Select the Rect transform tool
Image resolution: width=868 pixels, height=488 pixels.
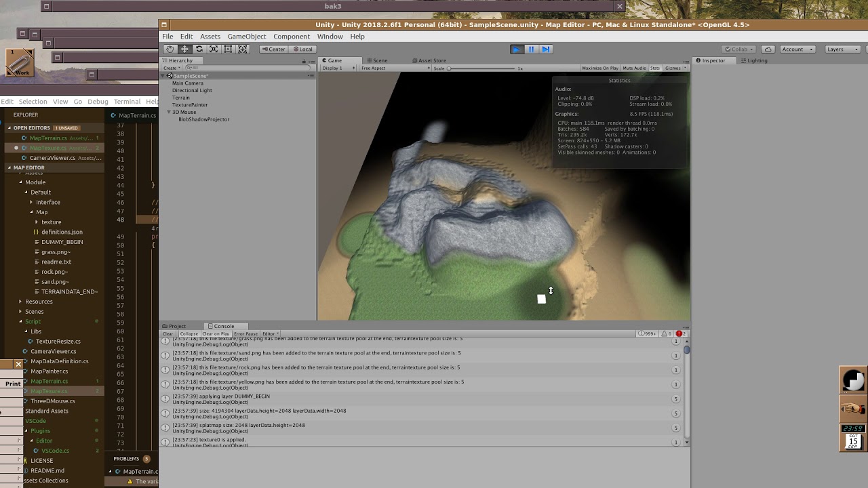click(228, 49)
